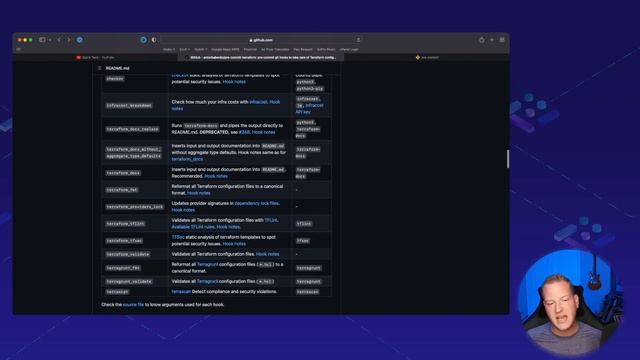Screen dimensions: 640x360
Task: Click the github.com address bar
Action: [x=261, y=40]
